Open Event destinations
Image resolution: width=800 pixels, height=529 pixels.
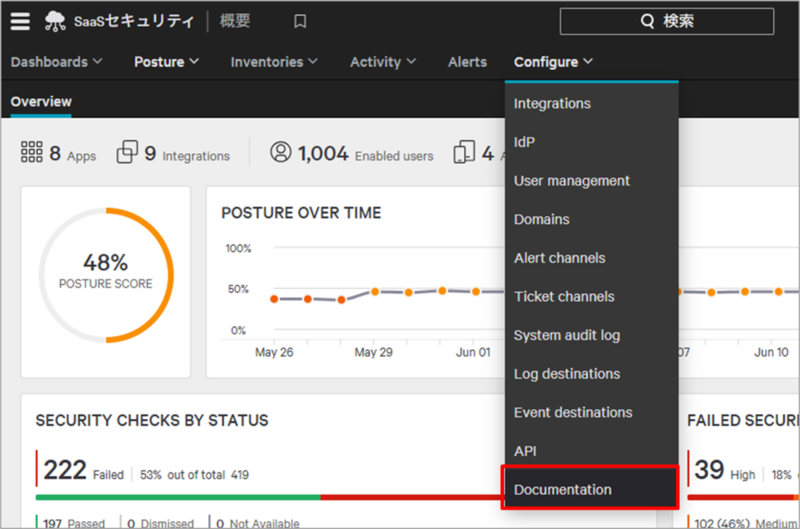[592, 412]
